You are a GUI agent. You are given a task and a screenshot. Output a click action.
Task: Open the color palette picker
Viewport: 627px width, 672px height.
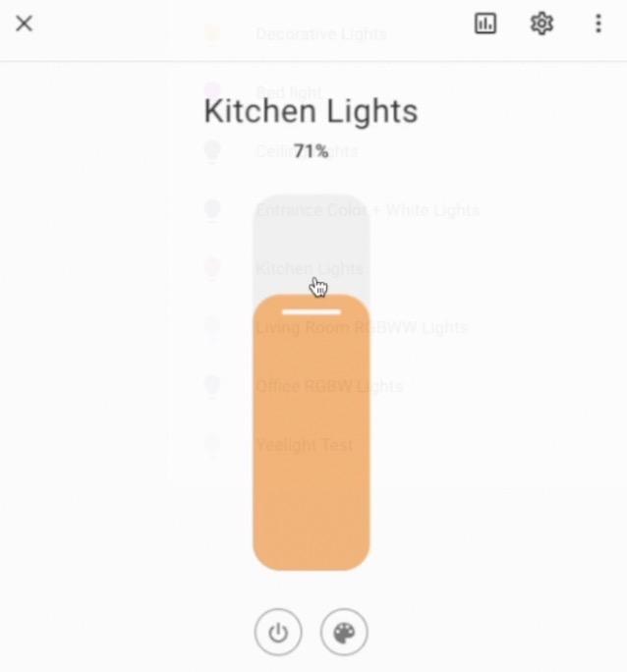(x=344, y=632)
